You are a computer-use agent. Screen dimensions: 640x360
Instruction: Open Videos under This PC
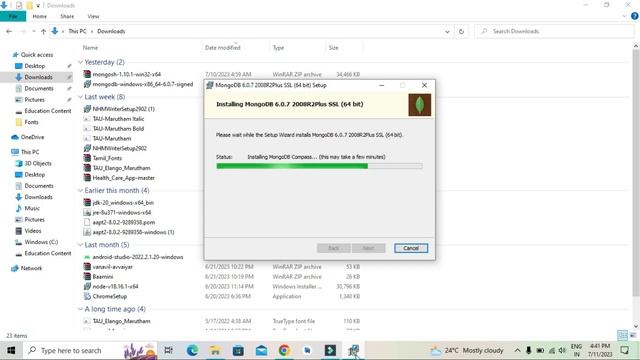33,231
